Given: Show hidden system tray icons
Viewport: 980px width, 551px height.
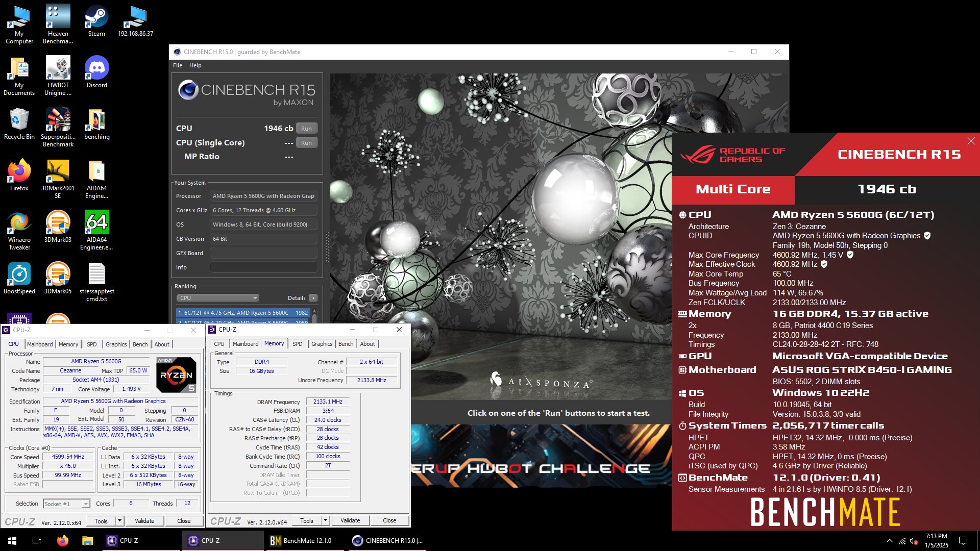Looking at the screenshot, I should coord(889,541).
